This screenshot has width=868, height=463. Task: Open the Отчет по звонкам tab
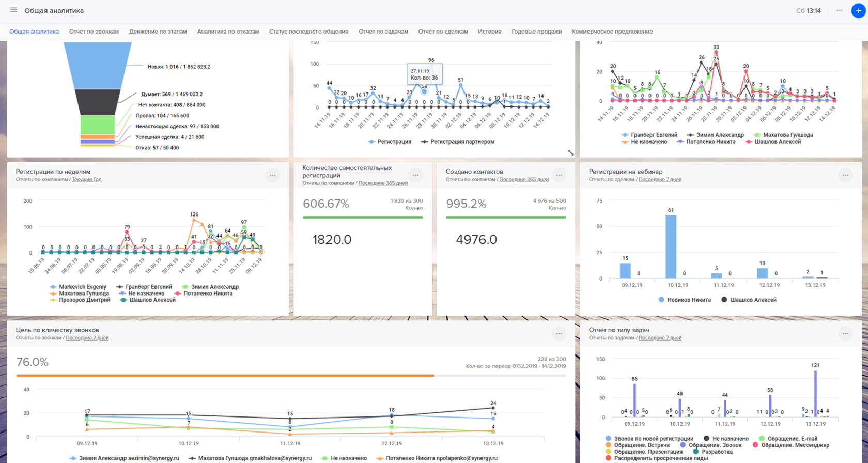coord(94,32)
